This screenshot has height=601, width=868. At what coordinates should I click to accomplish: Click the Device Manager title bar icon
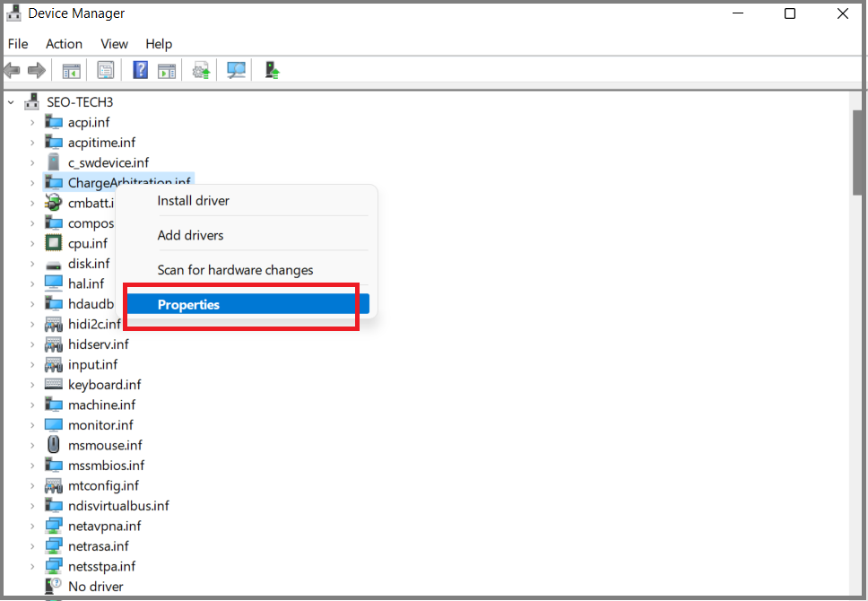13,13
